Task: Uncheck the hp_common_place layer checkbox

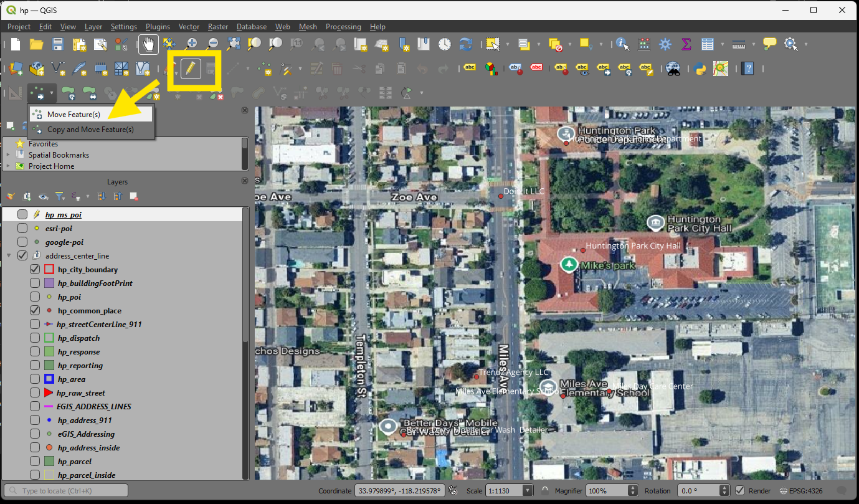Action: click(x=35, y=310)
